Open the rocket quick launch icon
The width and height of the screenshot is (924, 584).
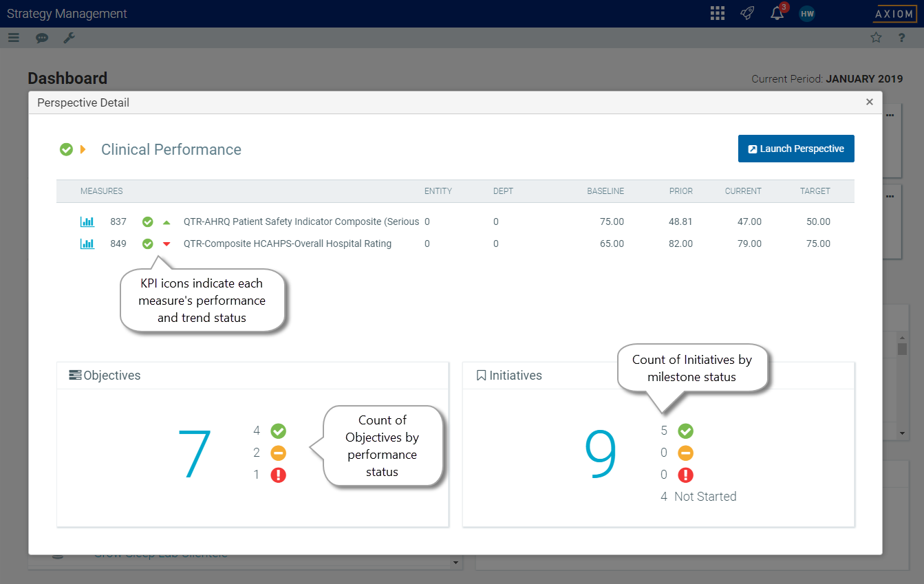click(x=747, y=14)
